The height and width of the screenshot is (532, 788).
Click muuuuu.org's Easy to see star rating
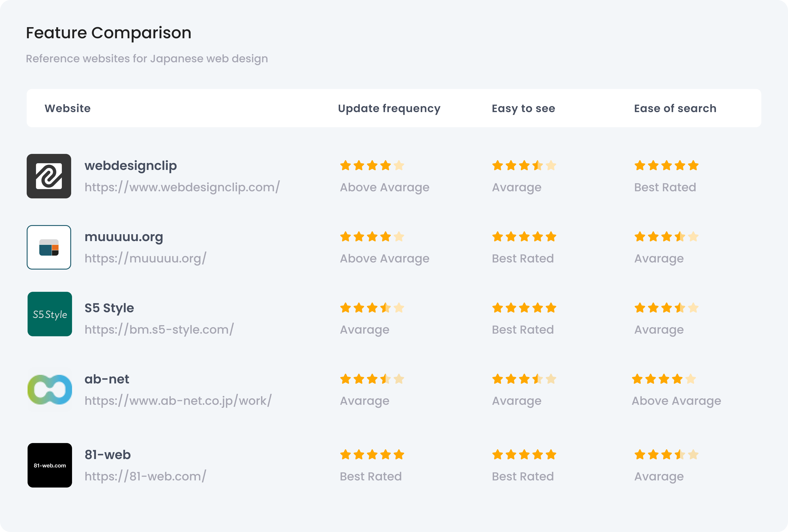point(524,237)
